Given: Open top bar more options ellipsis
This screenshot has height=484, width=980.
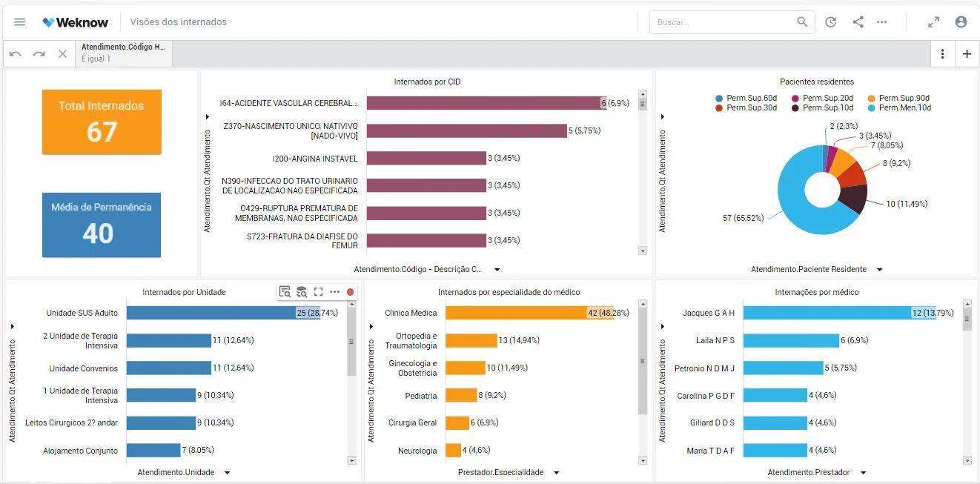Looking at the screenshot, I should (882, 22).
